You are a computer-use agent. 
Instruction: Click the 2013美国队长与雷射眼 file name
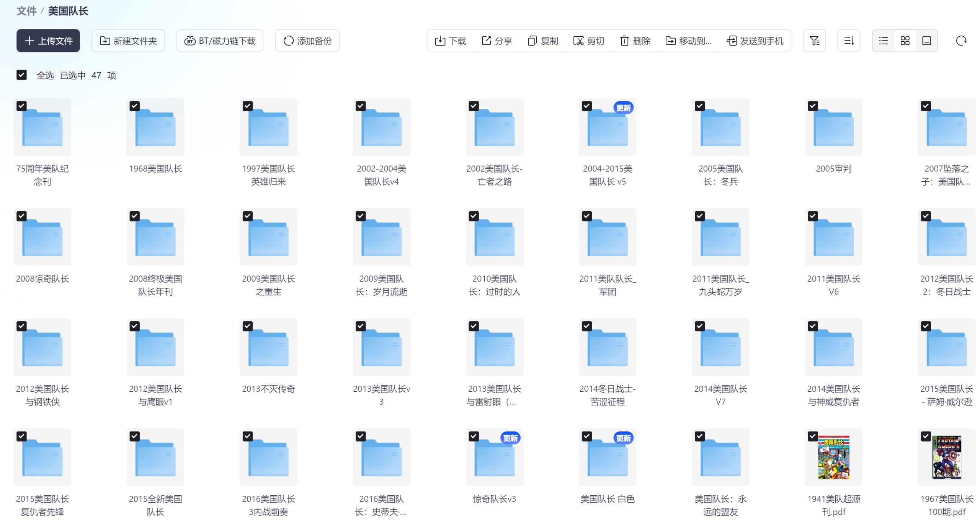495,395
